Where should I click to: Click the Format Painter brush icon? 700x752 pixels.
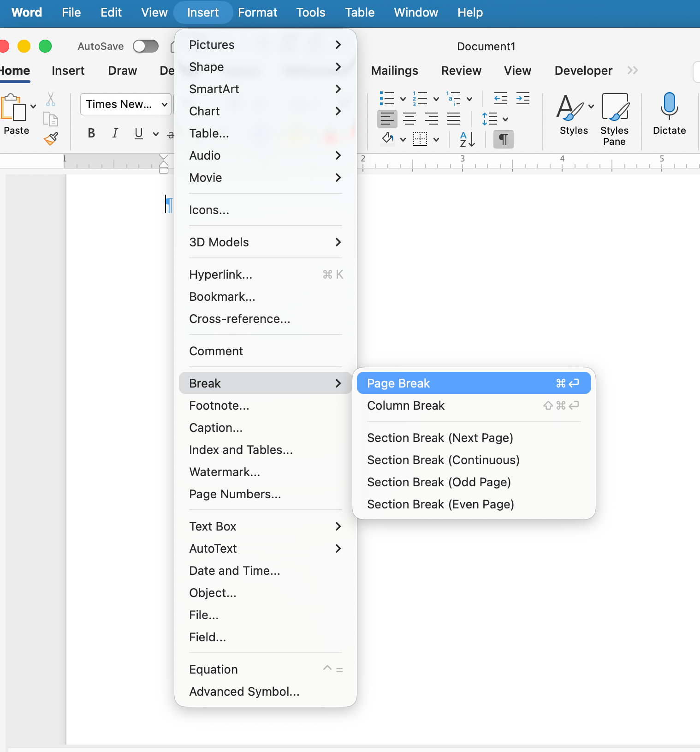click(51, 138)
